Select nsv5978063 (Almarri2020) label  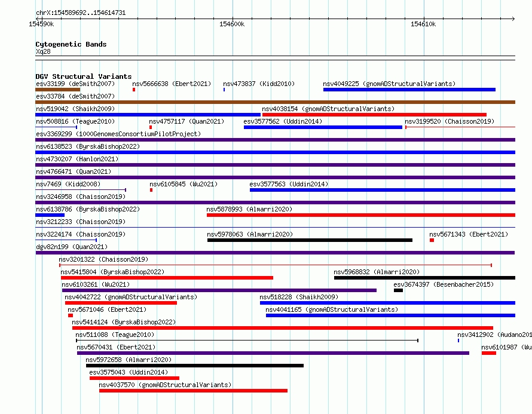pos(250,234)
